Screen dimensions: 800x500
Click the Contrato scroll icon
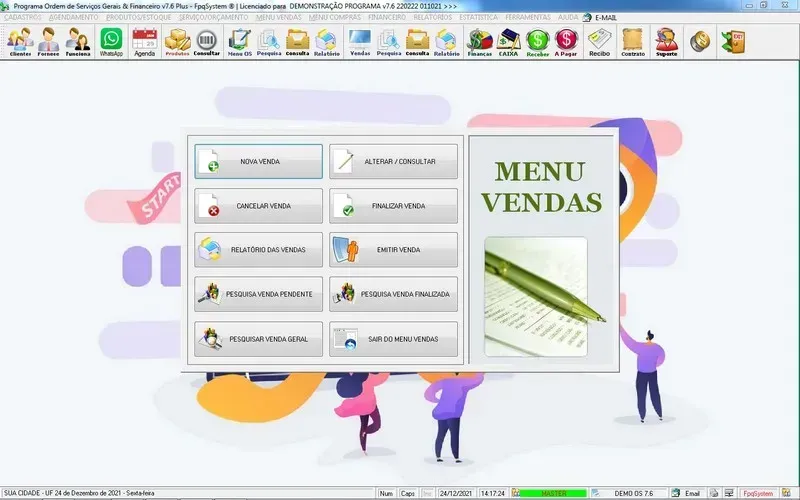click(x=632, y=41)
